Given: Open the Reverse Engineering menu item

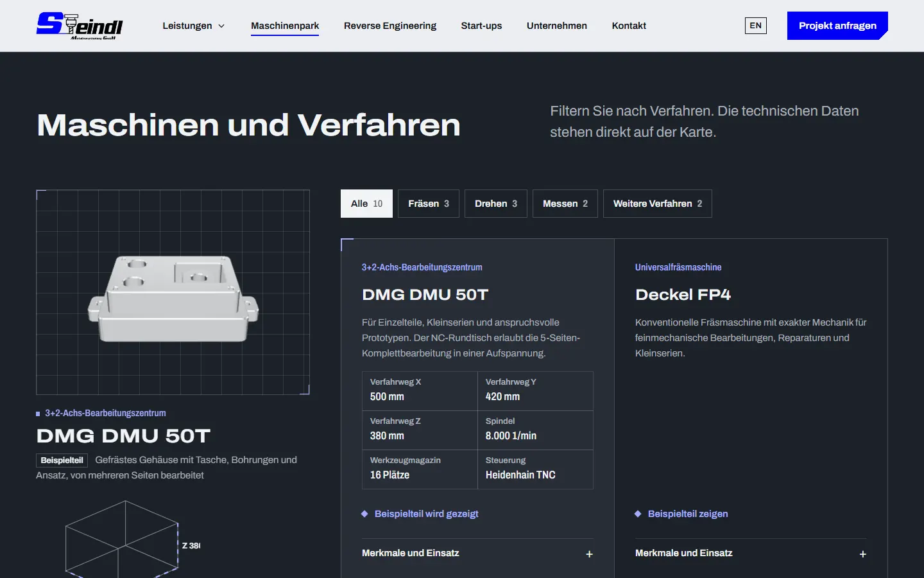Looking at the screenshot, I should (x=390, y=26).
